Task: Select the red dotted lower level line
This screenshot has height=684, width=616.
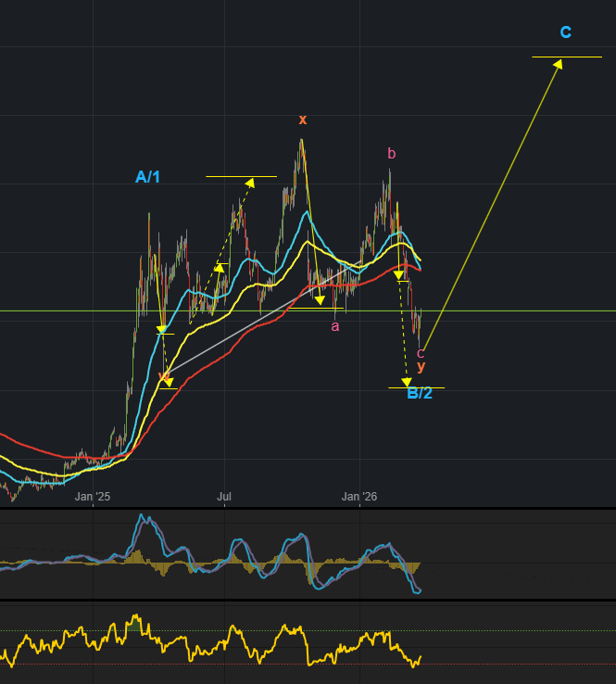Action: pos(519,665)
